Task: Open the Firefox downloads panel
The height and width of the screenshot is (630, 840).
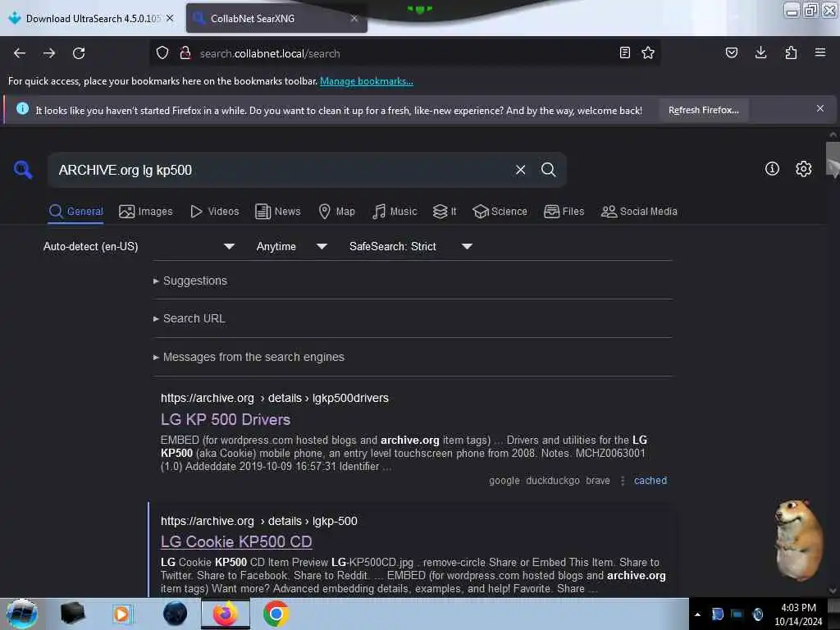Action: pyautogui.click(x=760, y=52)
